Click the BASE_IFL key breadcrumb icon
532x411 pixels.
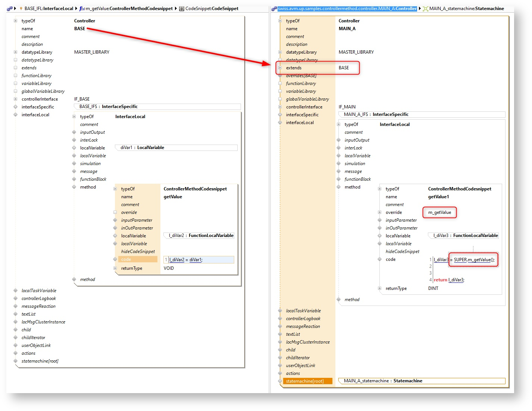21,9
